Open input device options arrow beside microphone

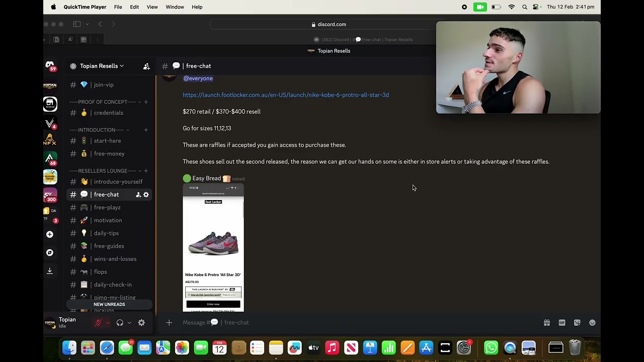(107, 323)
